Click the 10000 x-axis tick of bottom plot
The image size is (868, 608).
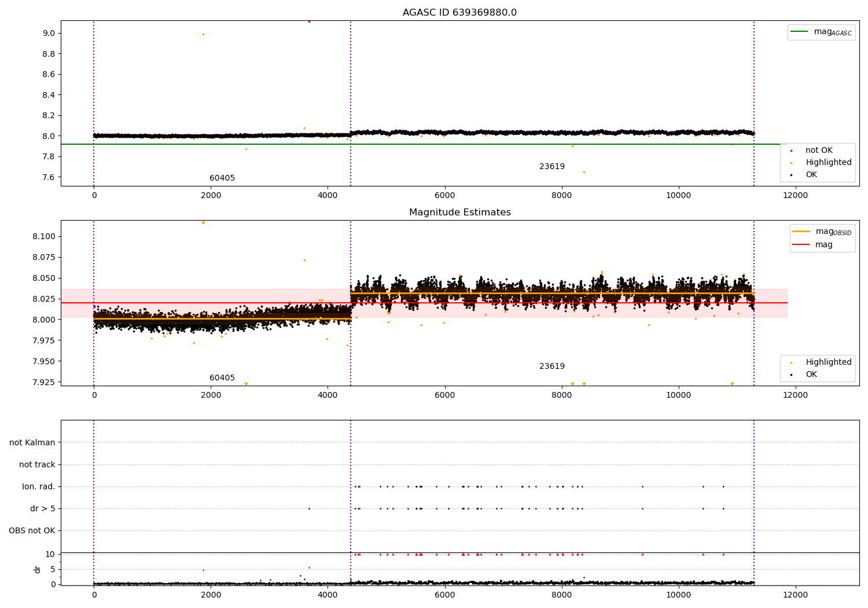(x=678, y=595)
